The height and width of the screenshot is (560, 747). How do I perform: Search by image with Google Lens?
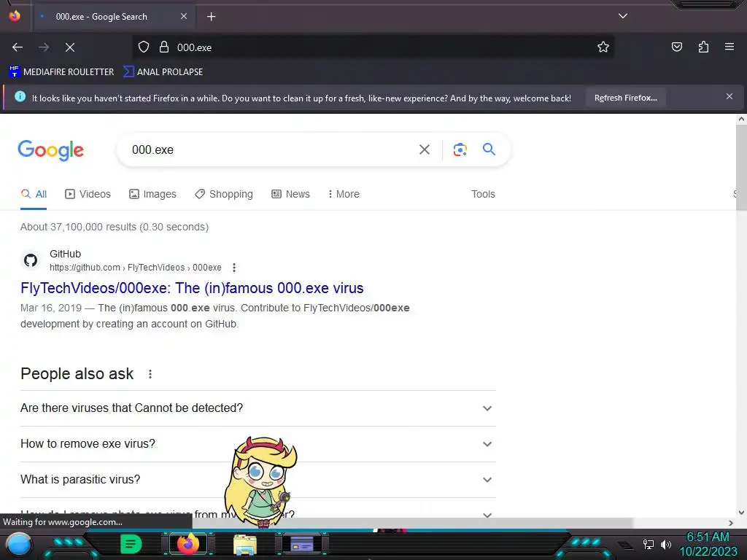coord(460,149)
